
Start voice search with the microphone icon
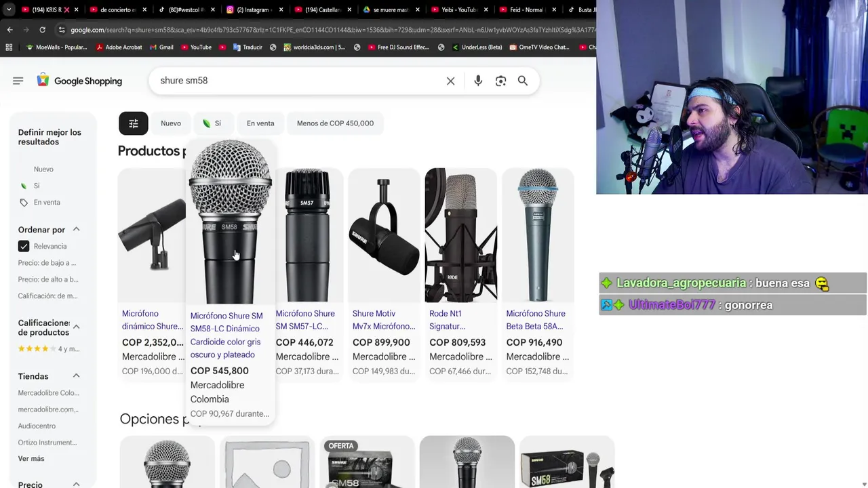478,81
